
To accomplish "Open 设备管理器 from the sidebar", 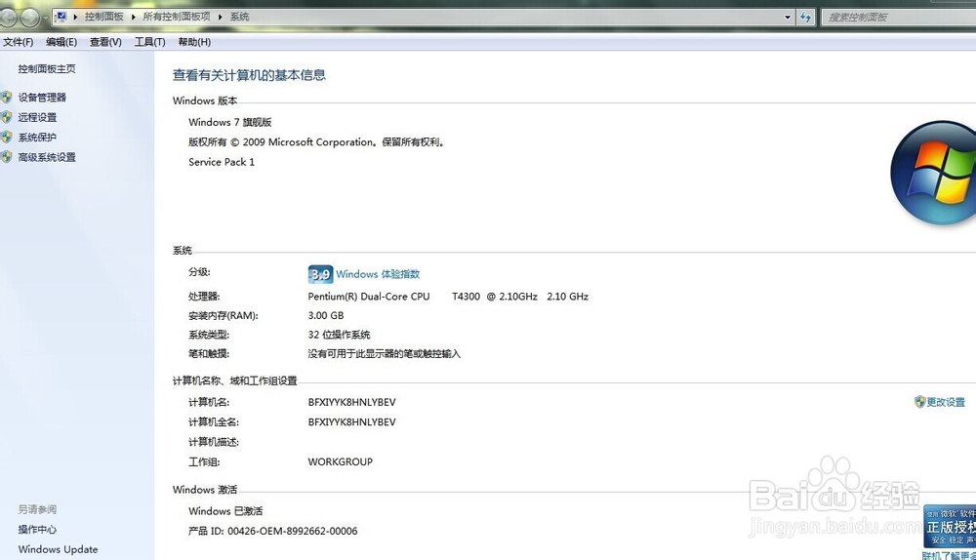I will [x=42, y=97].
